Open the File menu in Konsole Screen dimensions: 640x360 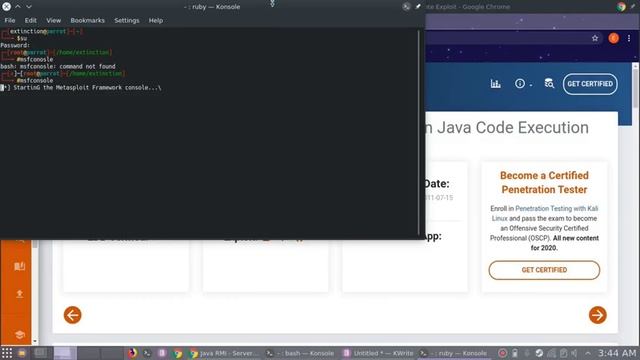tap(10, 20)
